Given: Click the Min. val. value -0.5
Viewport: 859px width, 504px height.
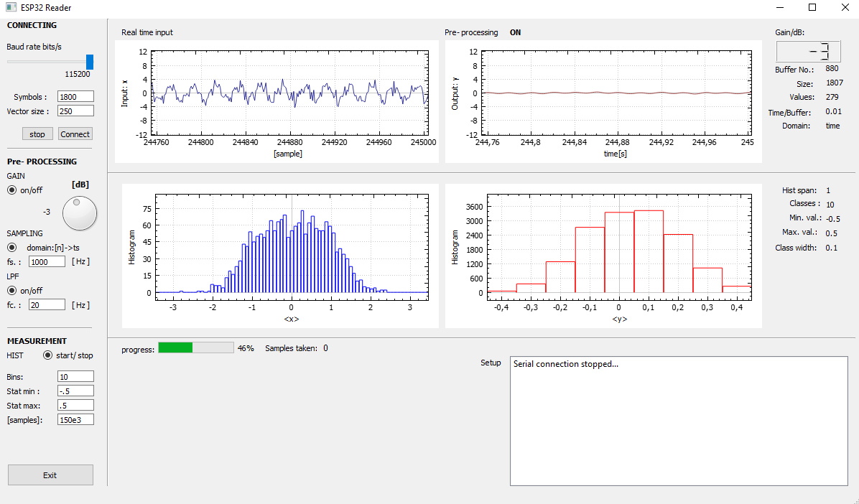Looking at the screenshot, I should [832, 218].
